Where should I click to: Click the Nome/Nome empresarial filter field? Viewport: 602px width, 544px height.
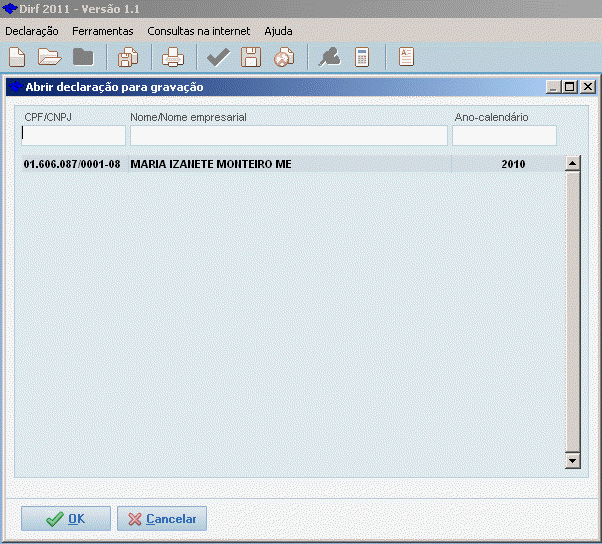pyautogui.click(x=289, y=135)
